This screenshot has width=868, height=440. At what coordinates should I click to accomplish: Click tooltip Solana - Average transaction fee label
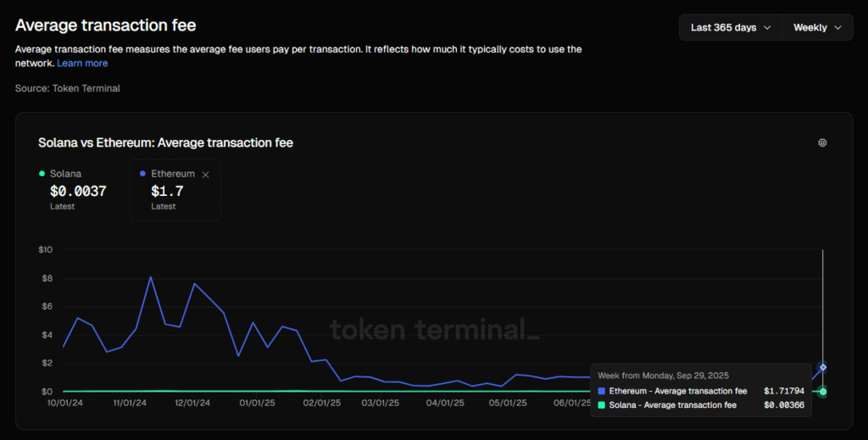click(672, 405)
